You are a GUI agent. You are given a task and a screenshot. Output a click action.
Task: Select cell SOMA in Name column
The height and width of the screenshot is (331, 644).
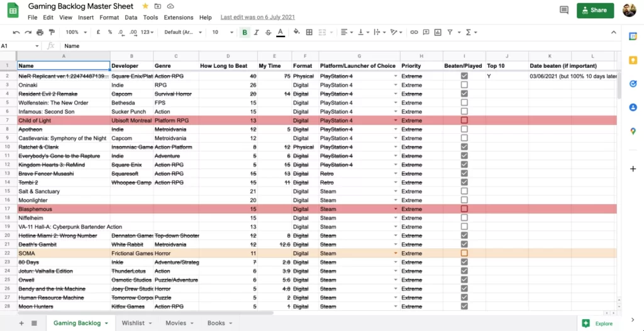[64, 253]
